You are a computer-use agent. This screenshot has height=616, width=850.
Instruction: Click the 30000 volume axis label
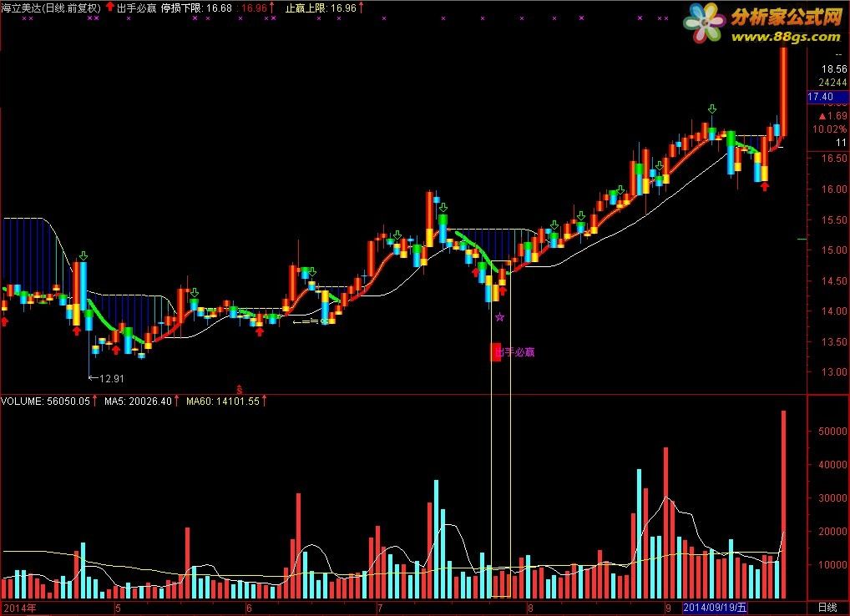pyautogui.click(x=832, y=498)
